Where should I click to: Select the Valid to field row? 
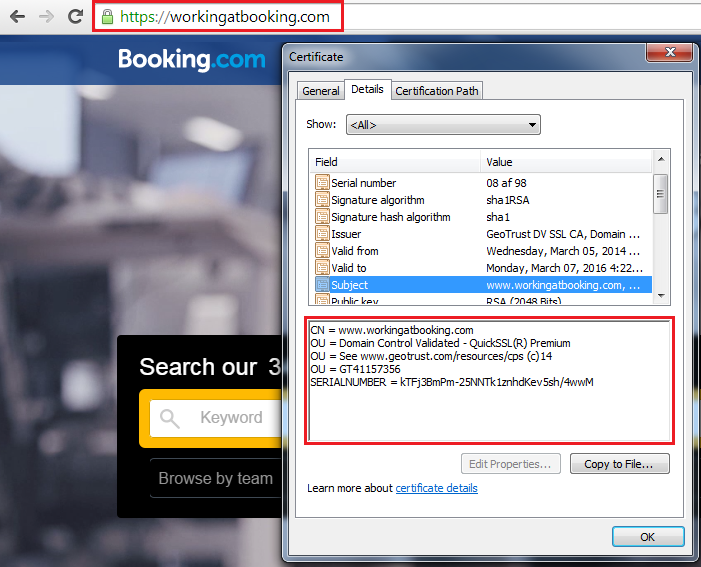481,268
